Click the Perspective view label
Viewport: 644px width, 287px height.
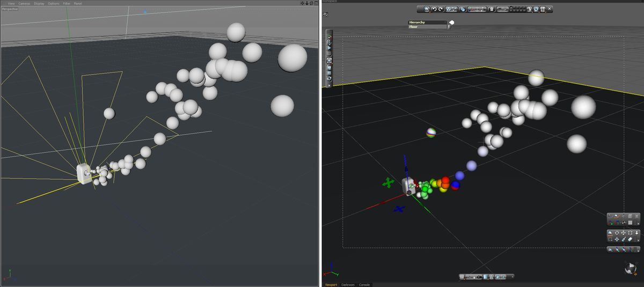[10, 9]
